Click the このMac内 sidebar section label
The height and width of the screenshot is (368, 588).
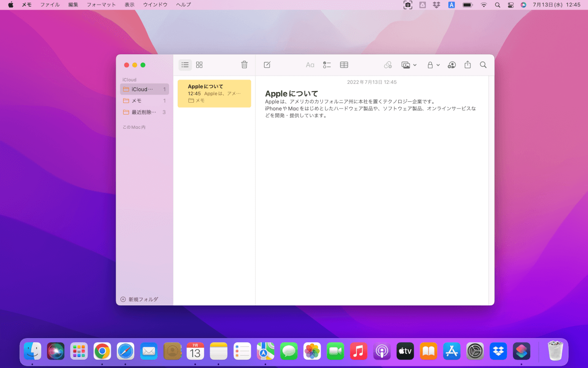point(134,127)
